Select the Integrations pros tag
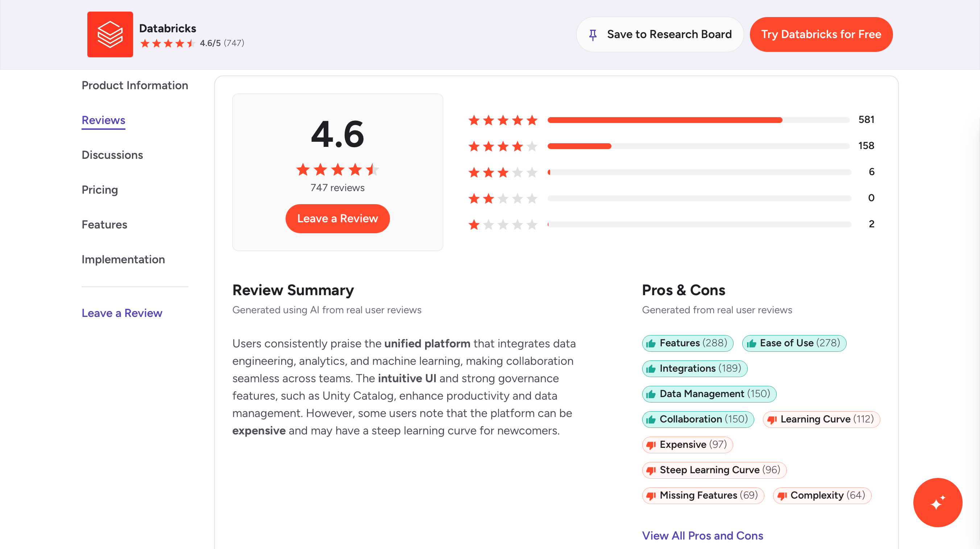The width and height of the screenshot is (980, 549). point(694,368)
